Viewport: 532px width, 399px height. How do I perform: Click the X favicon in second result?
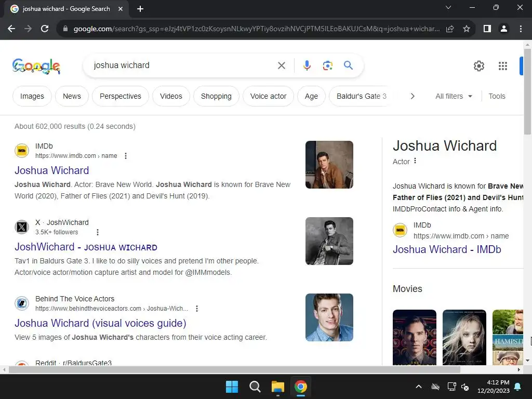22,227
